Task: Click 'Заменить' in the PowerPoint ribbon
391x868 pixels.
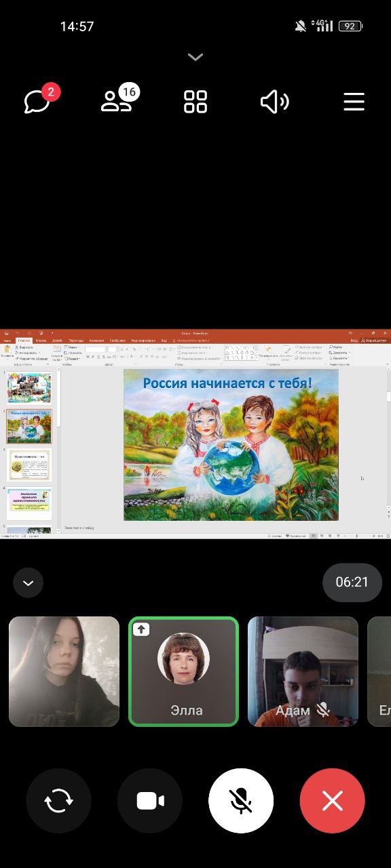Action: (339, 353)
